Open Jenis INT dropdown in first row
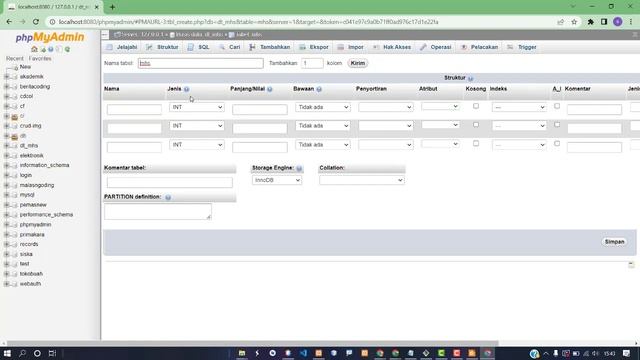640x360 pixels. pos(197,107)
